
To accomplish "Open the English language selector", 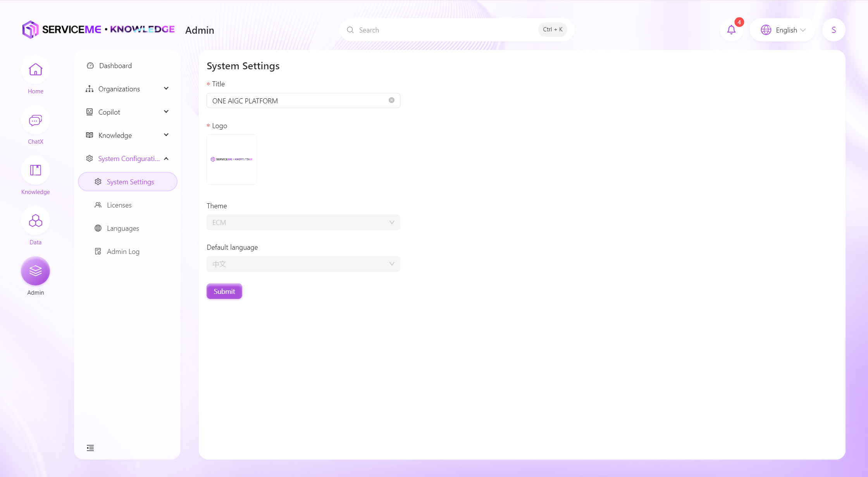I will 783,30.
